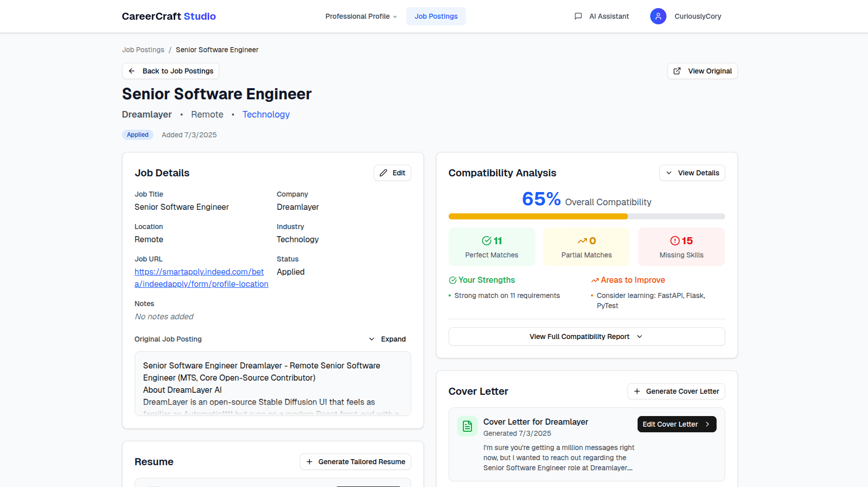Image resolution: width=868 pixels, height=487 pixels.
Task: Click the 65% overall compatibility score
Action: click(x=541, y=199)
